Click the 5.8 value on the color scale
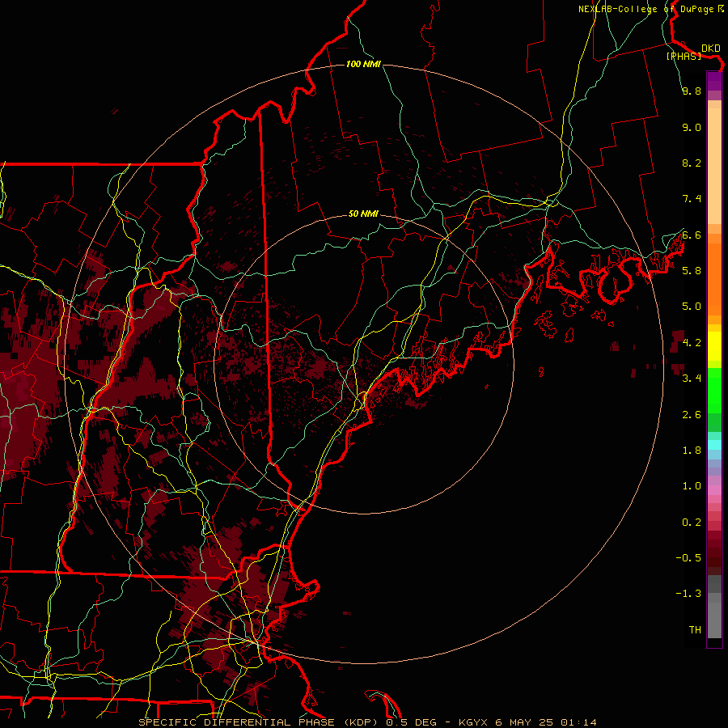Viewport: 728px width, 728px height. click(692, 270)
